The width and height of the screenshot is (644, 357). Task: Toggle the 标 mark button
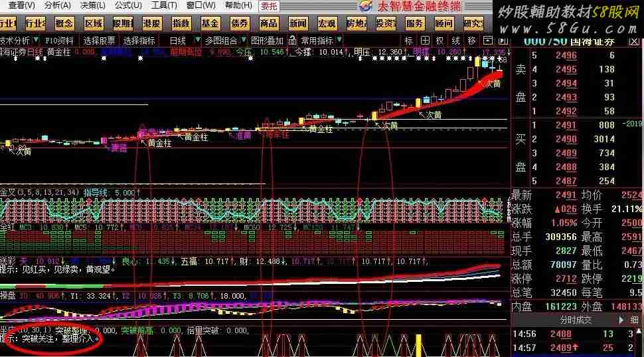coord(409,41)
